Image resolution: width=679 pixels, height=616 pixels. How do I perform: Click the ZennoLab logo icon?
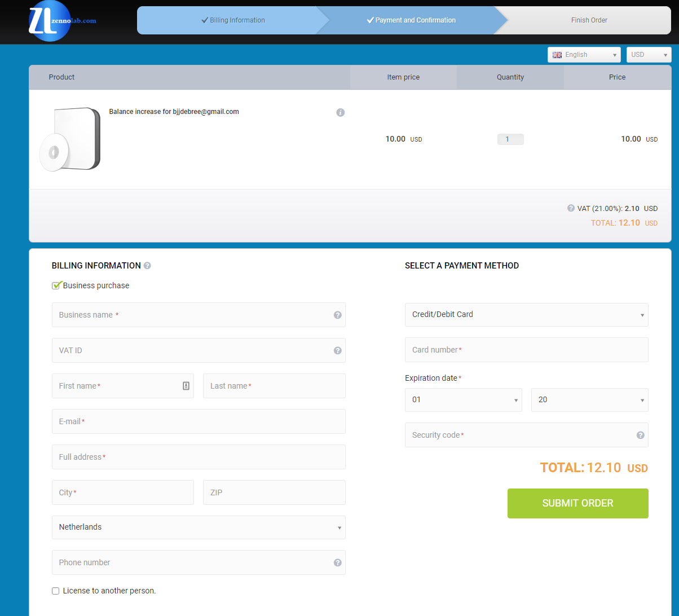coord(50,21)
